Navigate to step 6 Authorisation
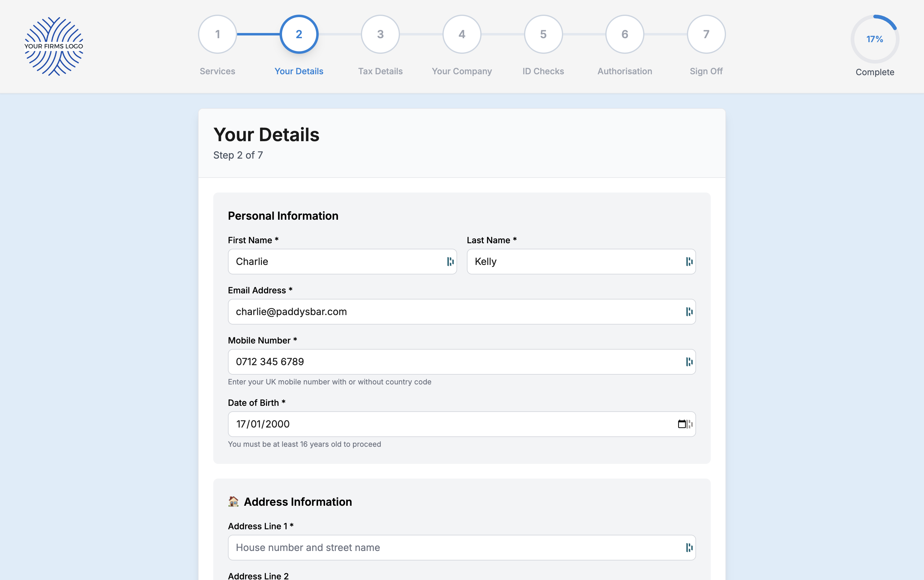 (625, 35)
